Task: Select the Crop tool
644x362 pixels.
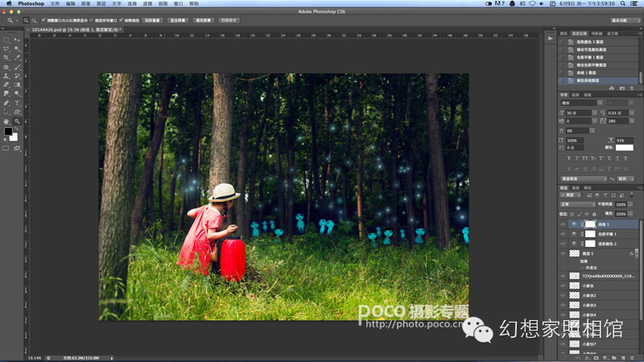Action: click(6, 58)
